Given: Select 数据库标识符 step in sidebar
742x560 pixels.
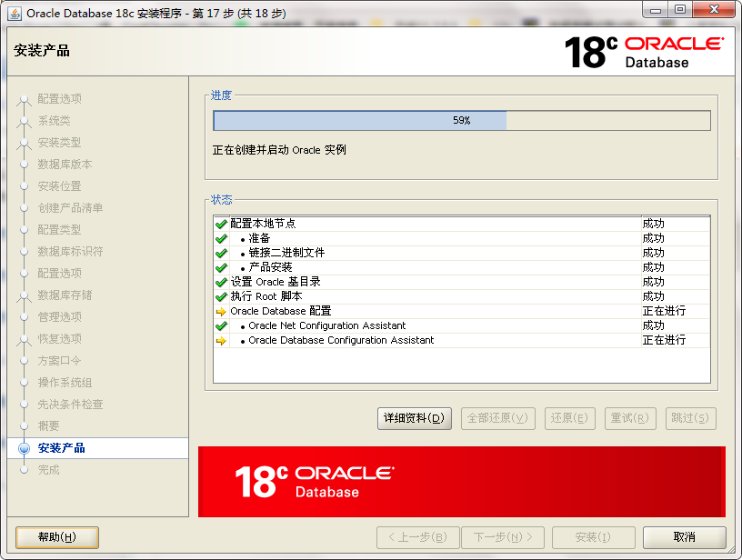Looking at the screenshot, I should point(71,251).
